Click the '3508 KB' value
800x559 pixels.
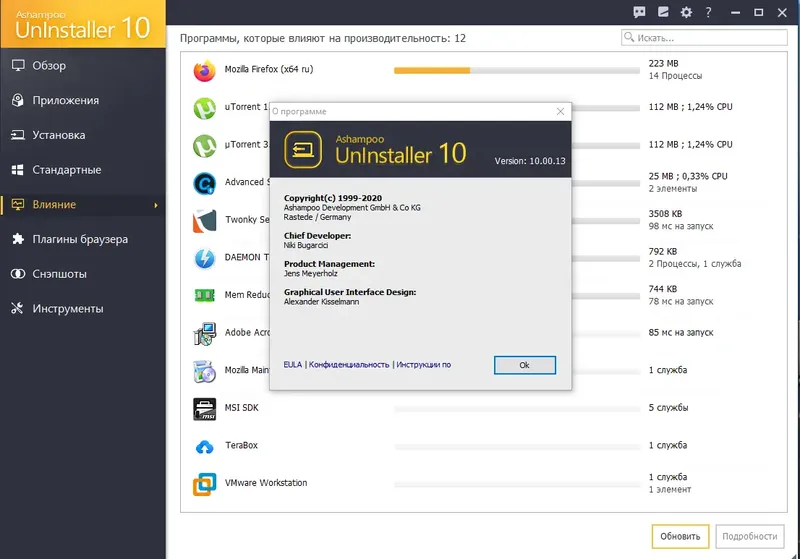pos(665,214)
